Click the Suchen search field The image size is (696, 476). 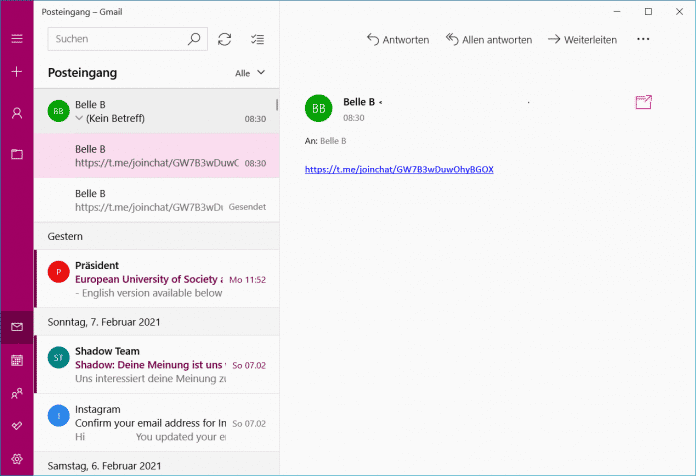(118, 39)
